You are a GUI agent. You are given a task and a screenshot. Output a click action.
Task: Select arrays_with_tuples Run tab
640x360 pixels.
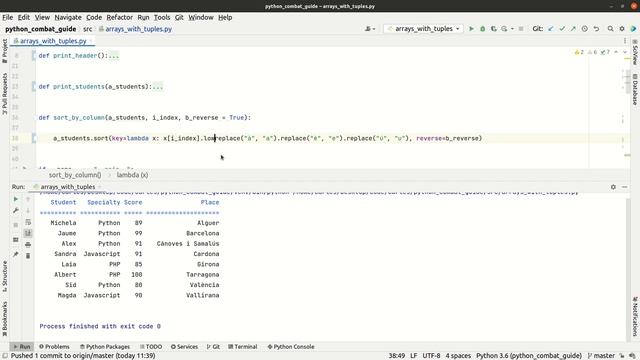[67, 187]
